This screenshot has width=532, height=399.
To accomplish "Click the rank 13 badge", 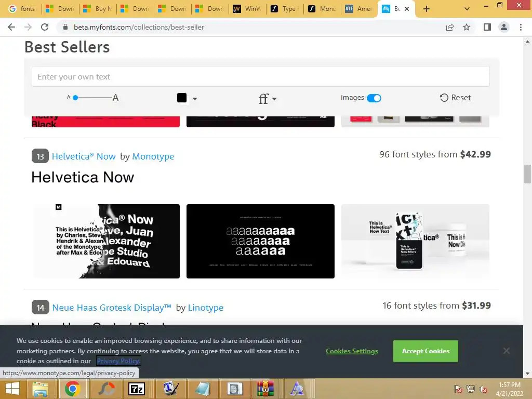I will pos(41,156).
